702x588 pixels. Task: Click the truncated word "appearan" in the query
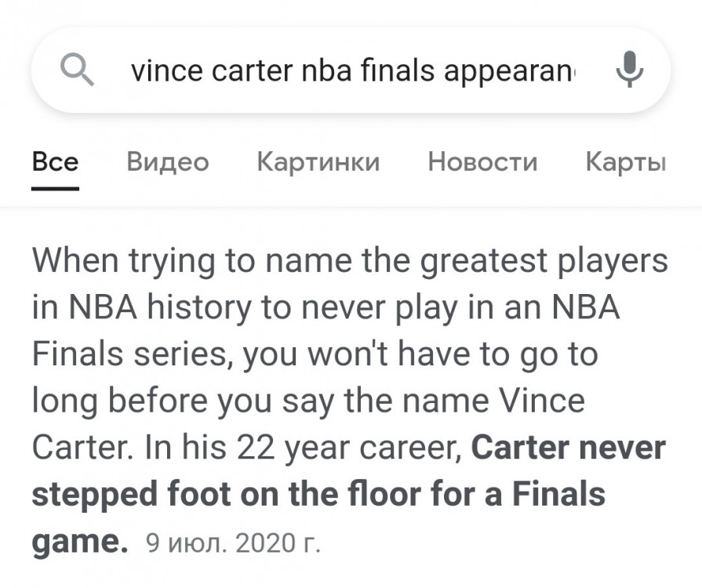(508, 71)
